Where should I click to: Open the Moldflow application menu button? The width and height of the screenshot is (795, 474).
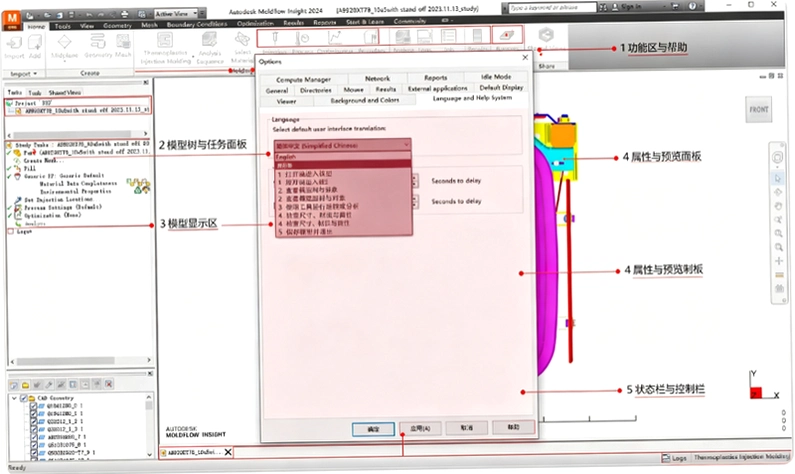click(x=11, y=19)
